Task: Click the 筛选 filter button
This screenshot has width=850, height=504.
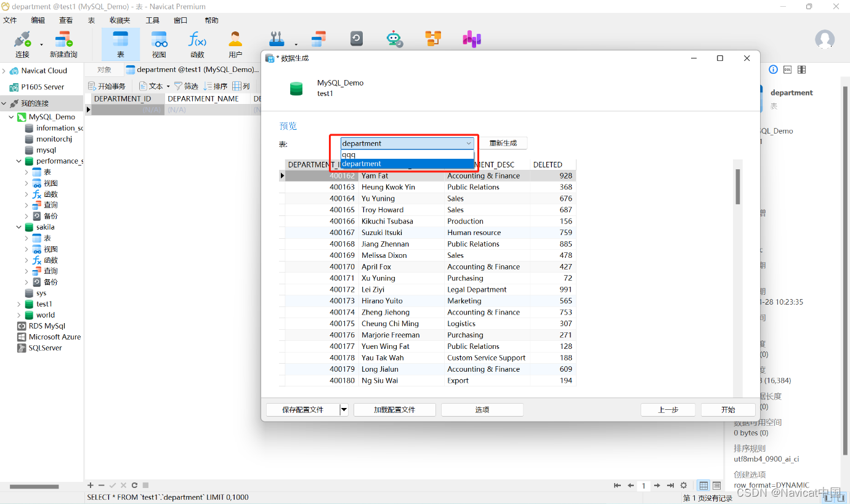Action: click(186, 86)
